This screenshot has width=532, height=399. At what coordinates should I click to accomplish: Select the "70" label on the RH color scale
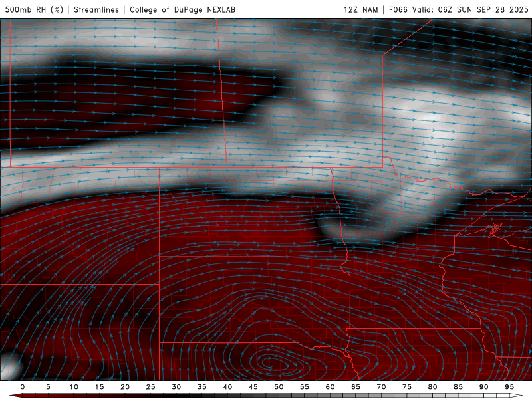click(381, 387)
